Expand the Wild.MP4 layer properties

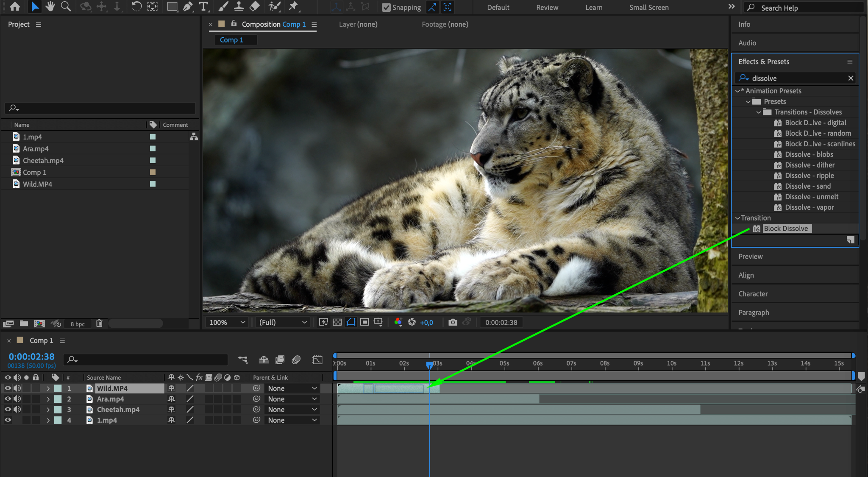pos(48,388)
